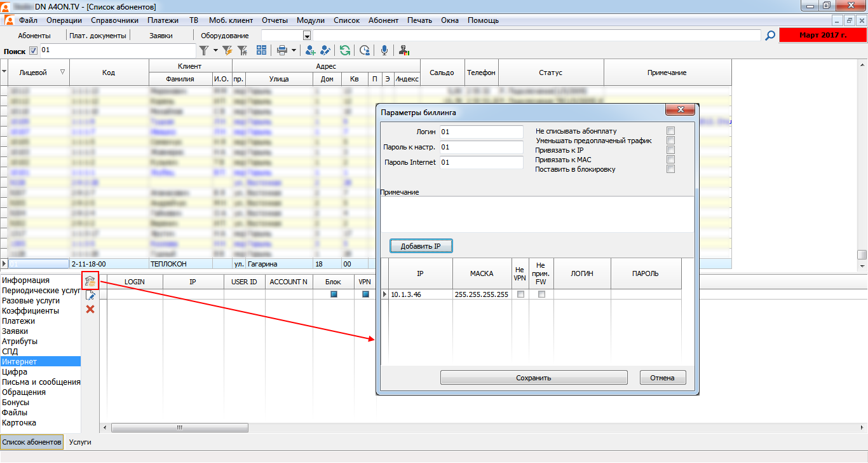Switch to the Услуги tab

[x=80, y=442]
